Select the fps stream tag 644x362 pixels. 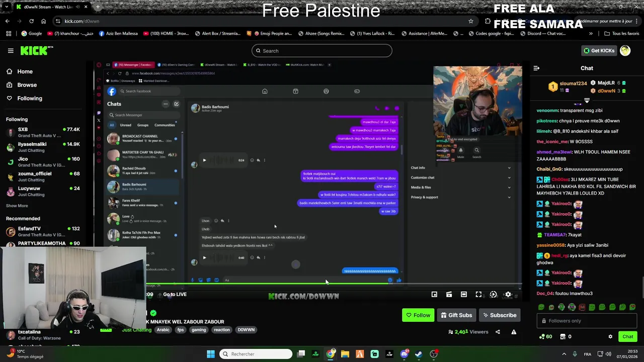coord(181,330)
